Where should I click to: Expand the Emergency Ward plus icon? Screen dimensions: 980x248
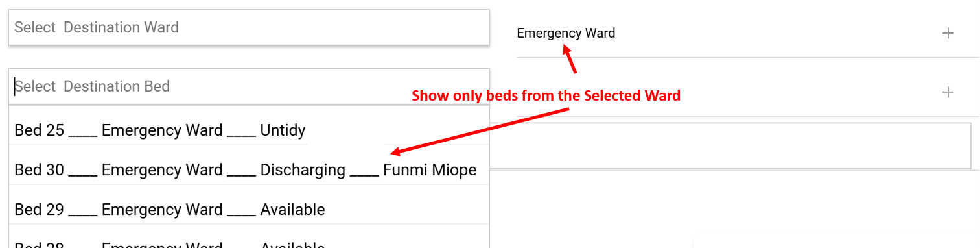(948, 33)
